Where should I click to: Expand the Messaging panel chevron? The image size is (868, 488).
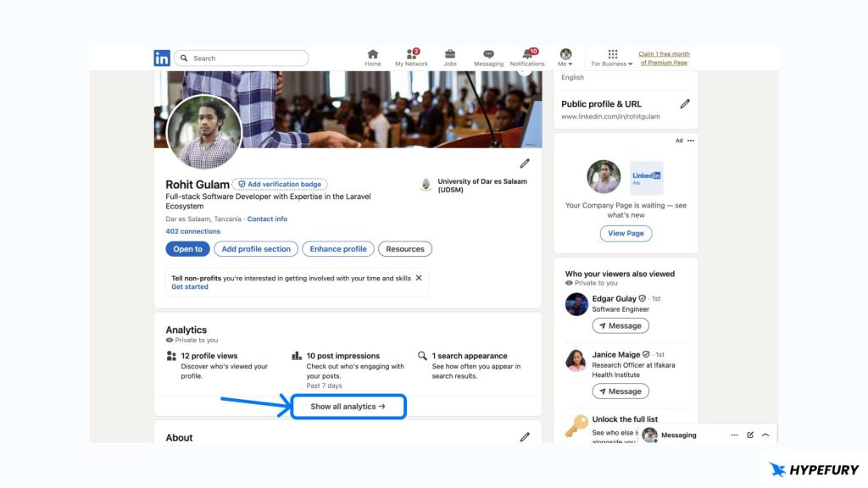tap(765, 435)
